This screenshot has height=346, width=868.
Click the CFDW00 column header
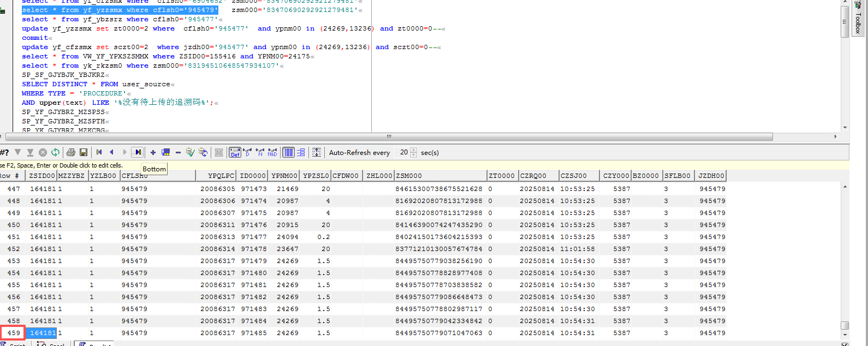346,176
